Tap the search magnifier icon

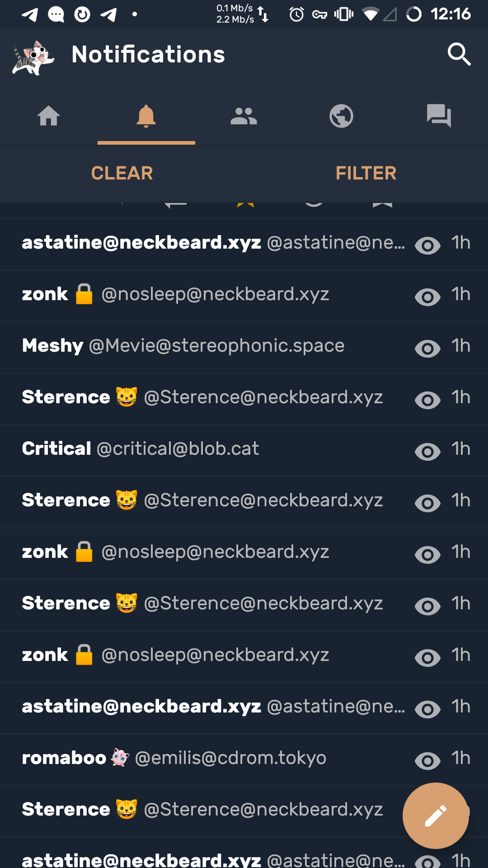459,55
